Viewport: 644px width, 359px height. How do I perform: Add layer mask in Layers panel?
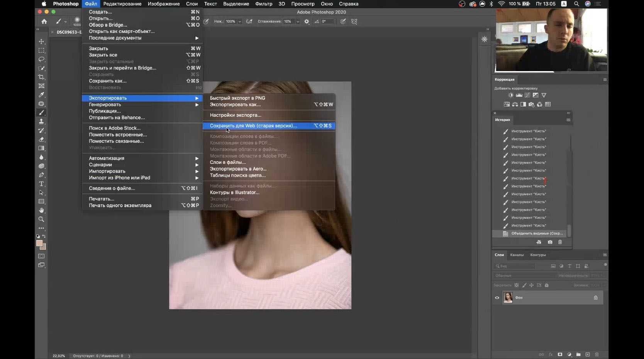[560, 354]
